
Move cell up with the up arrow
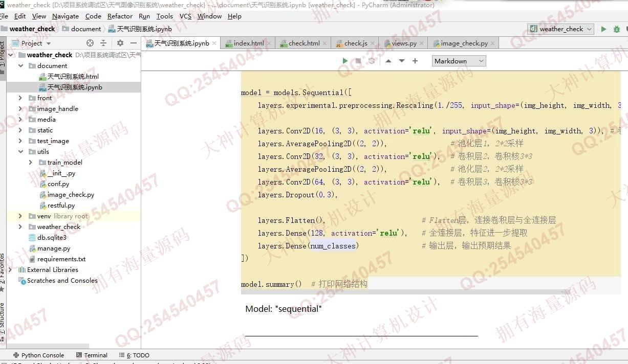[388, 61]
